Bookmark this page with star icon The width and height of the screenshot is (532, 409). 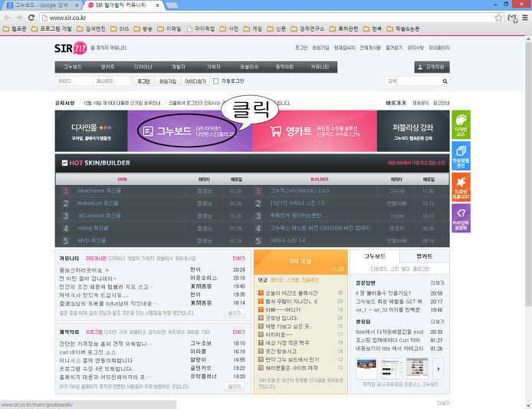click(498, 18)
